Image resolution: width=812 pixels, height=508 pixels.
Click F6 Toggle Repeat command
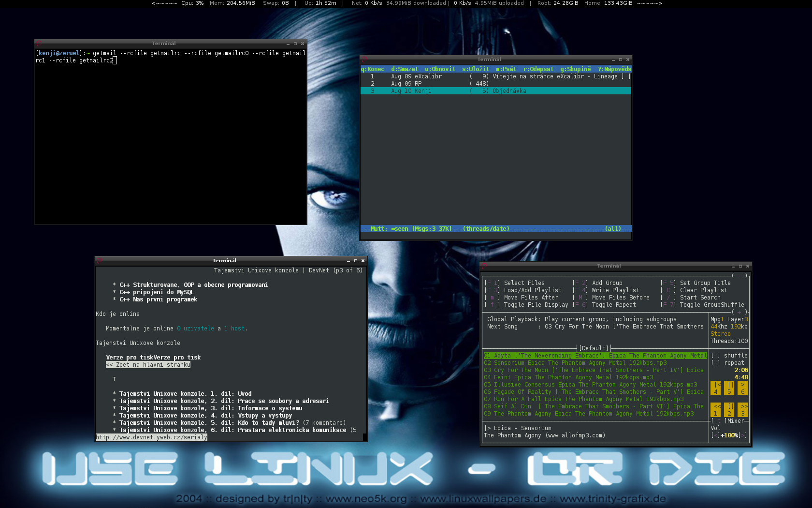pos(604,305)
